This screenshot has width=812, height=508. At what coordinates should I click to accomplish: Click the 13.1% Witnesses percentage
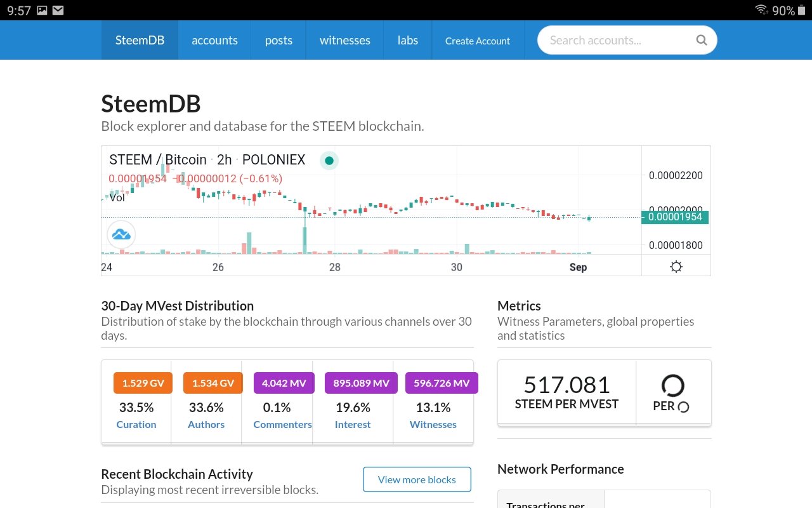(x=433, y=407)
